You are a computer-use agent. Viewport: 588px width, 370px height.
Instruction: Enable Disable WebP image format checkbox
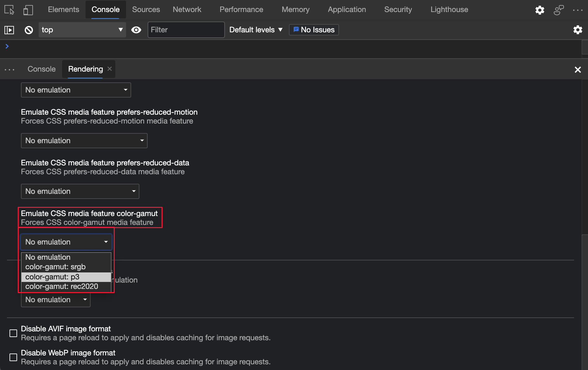pos(13,357)
